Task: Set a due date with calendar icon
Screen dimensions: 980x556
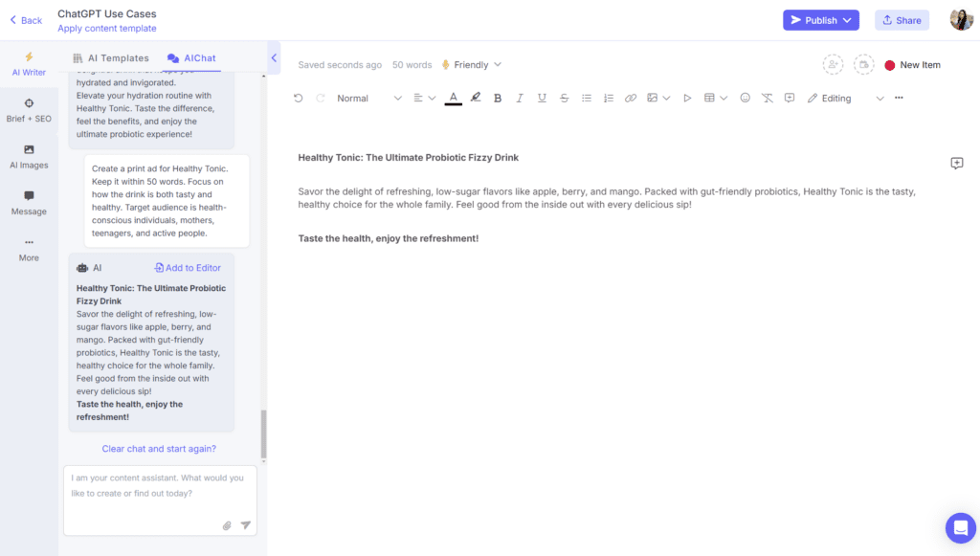Action: 864,64
